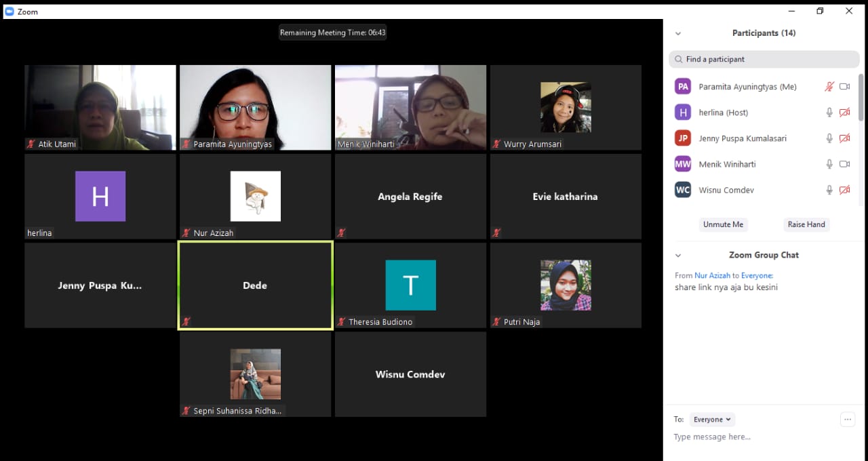Collapse the Participants (14) panel chevron
Screen dimensions: 868x461
[x=677, y=33]
